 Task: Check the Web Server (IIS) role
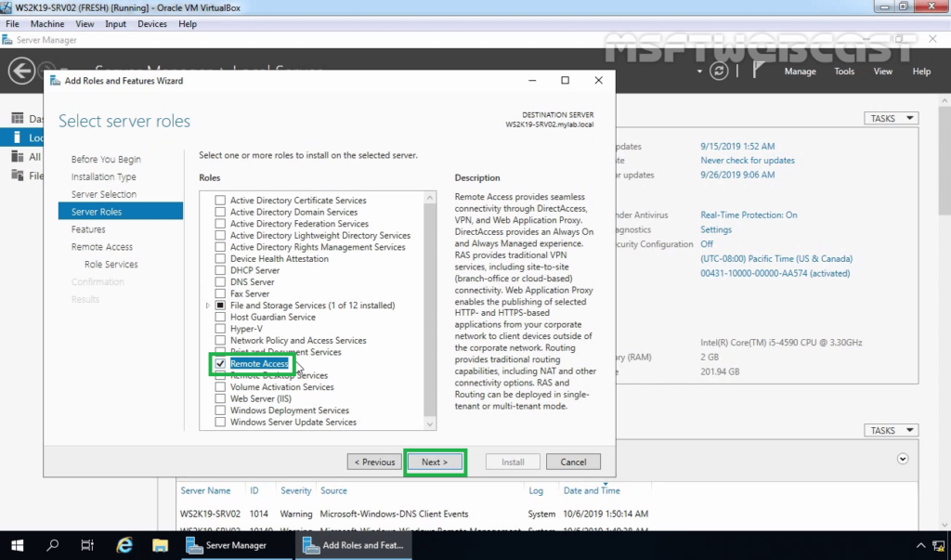click(220, 399)
